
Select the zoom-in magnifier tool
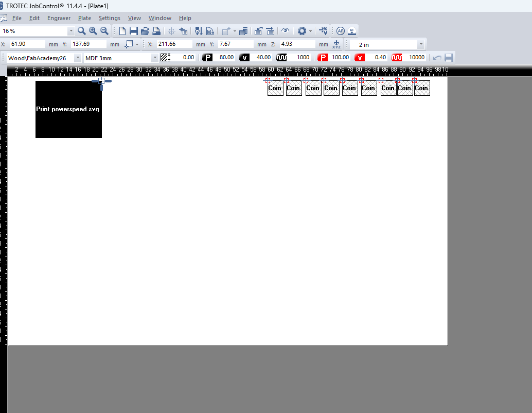click(x=93, y=31)
